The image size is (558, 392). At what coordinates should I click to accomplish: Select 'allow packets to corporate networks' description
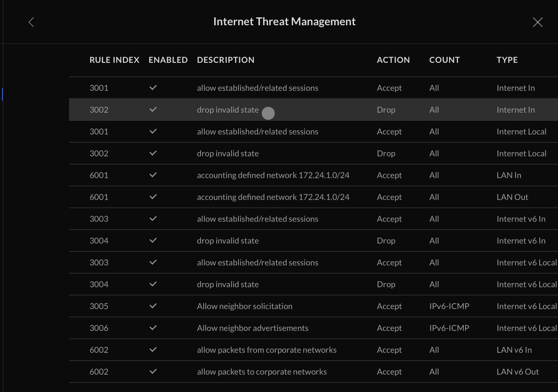262,372
